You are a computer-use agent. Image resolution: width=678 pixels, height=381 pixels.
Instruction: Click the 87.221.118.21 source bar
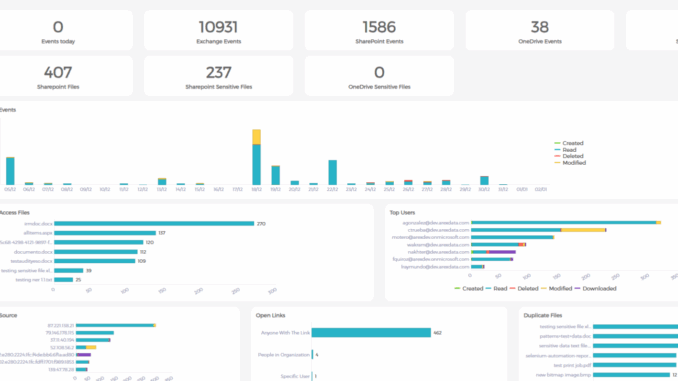(x=116, y=325)
